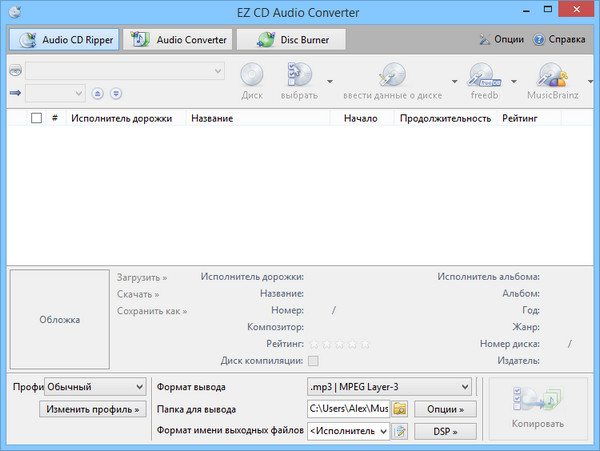
Task: Open the CD drive selection dropdown
Action: point(125,71)
